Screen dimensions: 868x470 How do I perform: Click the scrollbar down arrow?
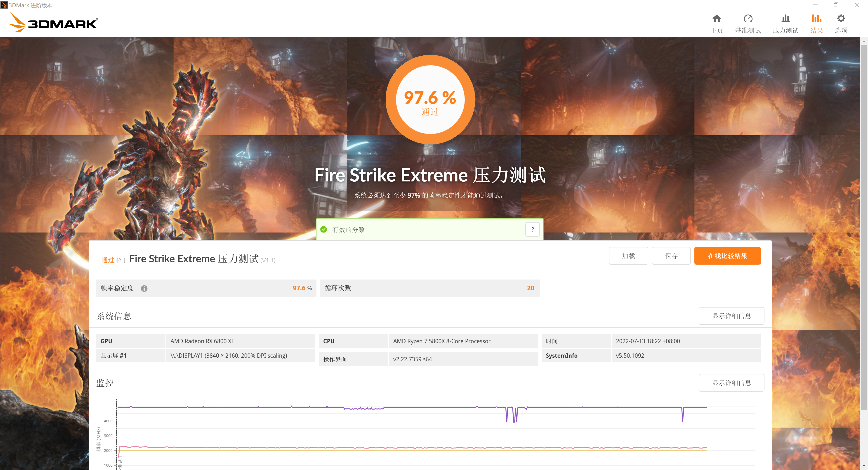tap(864, 466)
